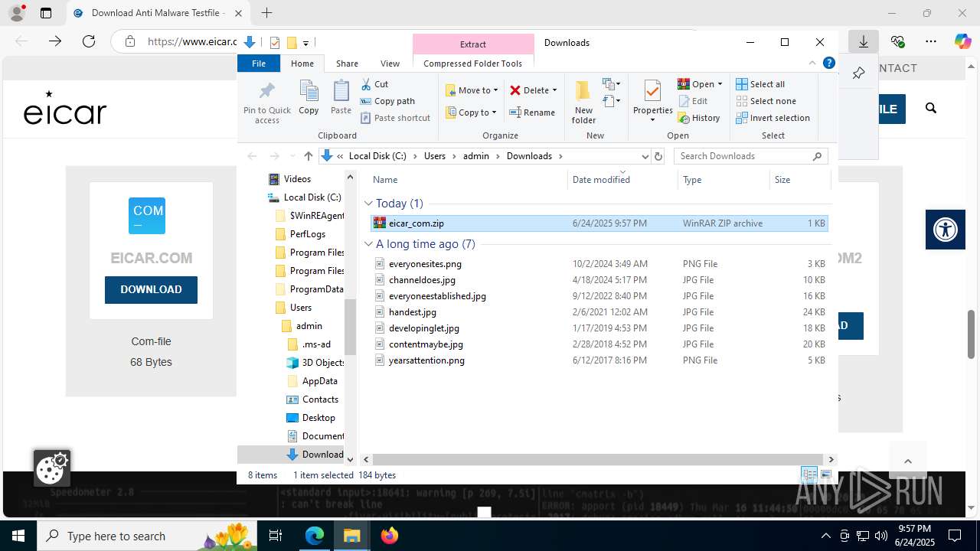Viewport: 980px width, 551px height.
Task: Open the Properties dropdown arrow
Action: pos(652,119)
